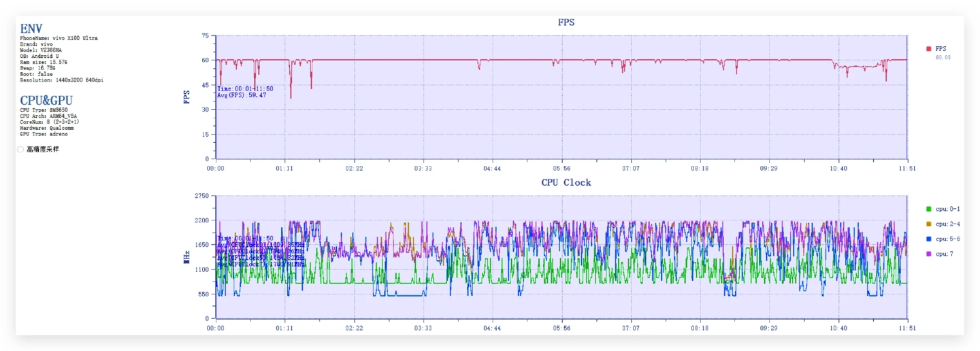Click the 01:11 tick on FPS chart

click(284, 168)
